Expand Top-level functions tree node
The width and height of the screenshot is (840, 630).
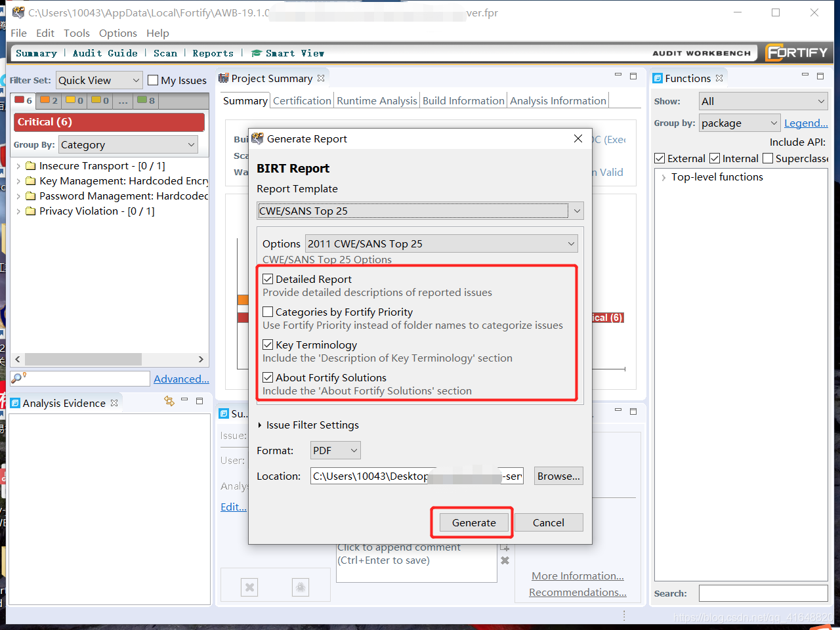coord(663,177)
